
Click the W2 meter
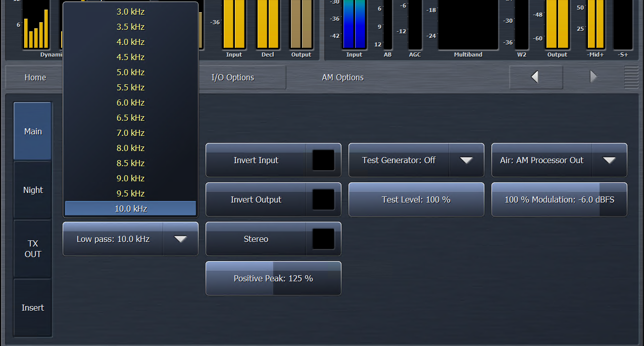click(522, 25)
